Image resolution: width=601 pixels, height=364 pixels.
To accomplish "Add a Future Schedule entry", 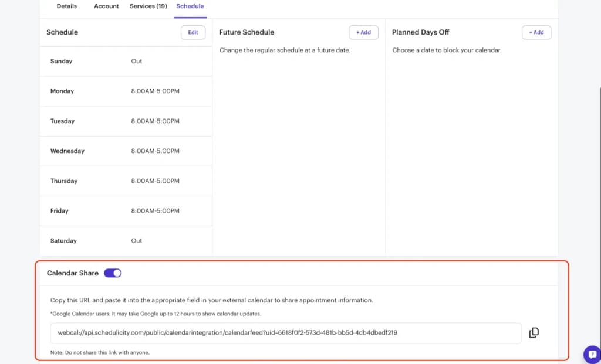I will pos(363,33).
